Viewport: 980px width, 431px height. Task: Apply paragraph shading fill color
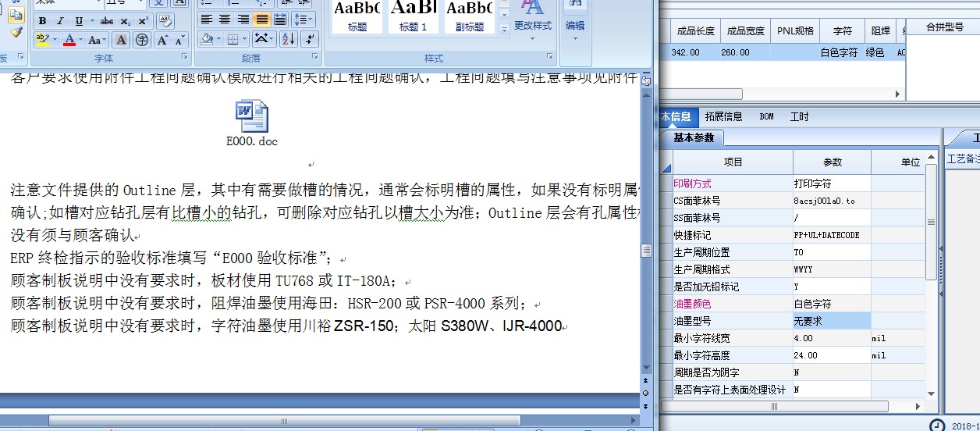coord(208,38)
